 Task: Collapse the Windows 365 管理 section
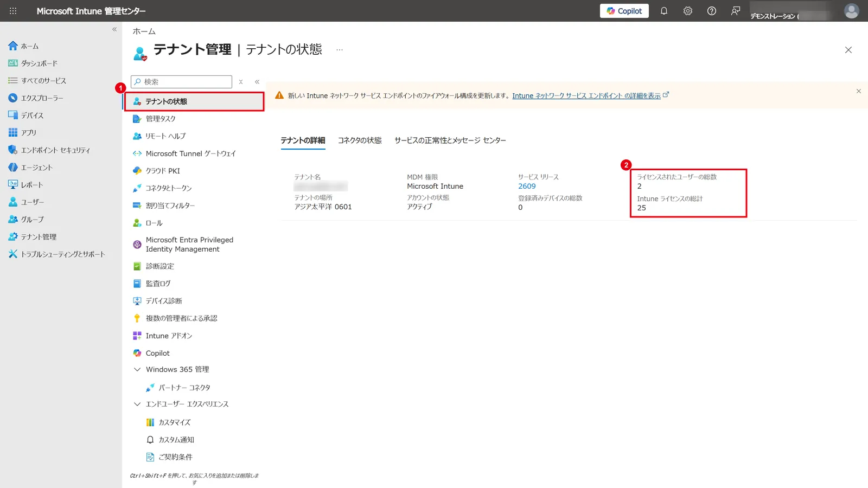pos(137,369)
